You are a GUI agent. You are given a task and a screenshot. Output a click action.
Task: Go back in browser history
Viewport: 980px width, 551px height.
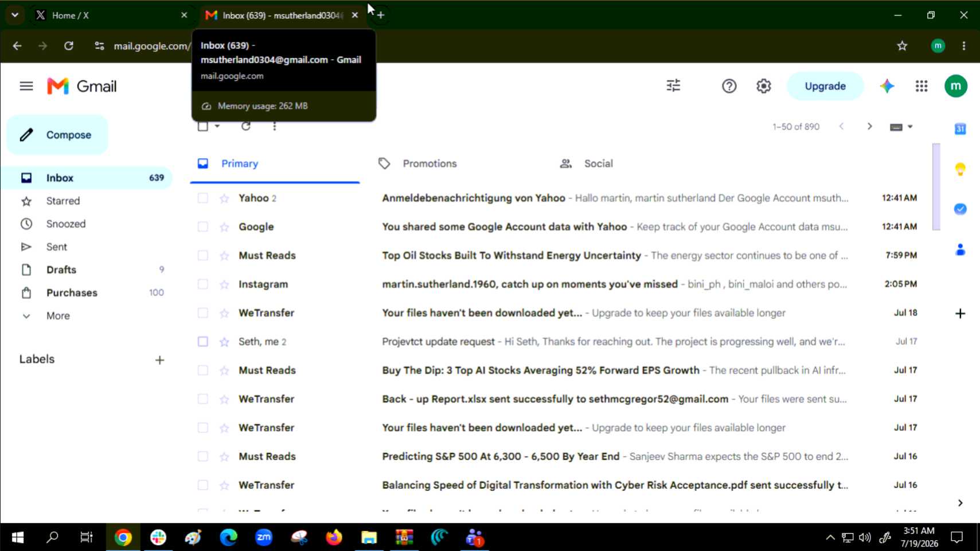[x=17, y=46]
